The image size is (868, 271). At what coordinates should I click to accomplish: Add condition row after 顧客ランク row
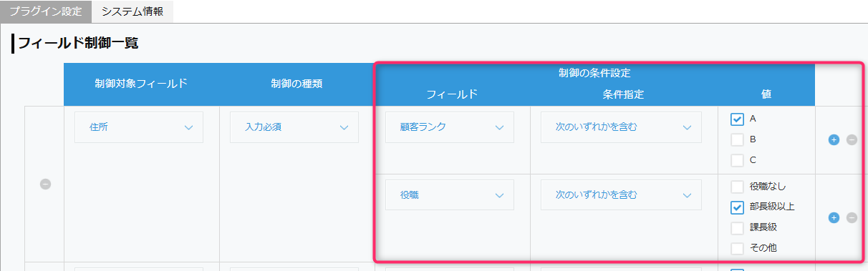click(x=834, y=140)
